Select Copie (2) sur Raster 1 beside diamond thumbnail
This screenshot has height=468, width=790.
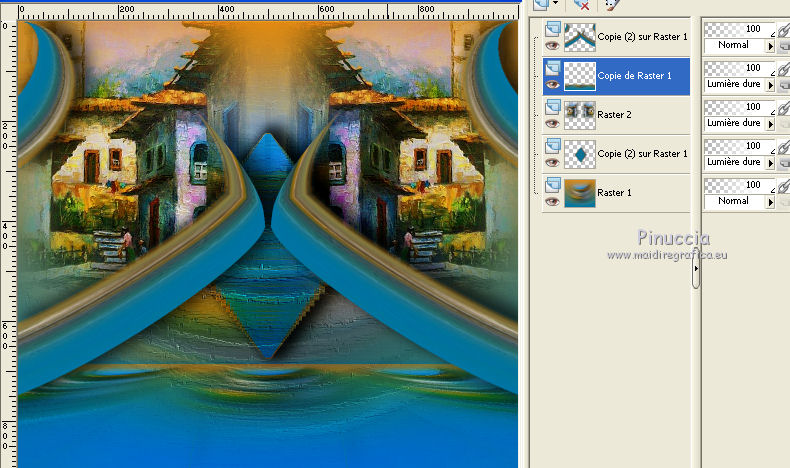[x=642, y=154]
